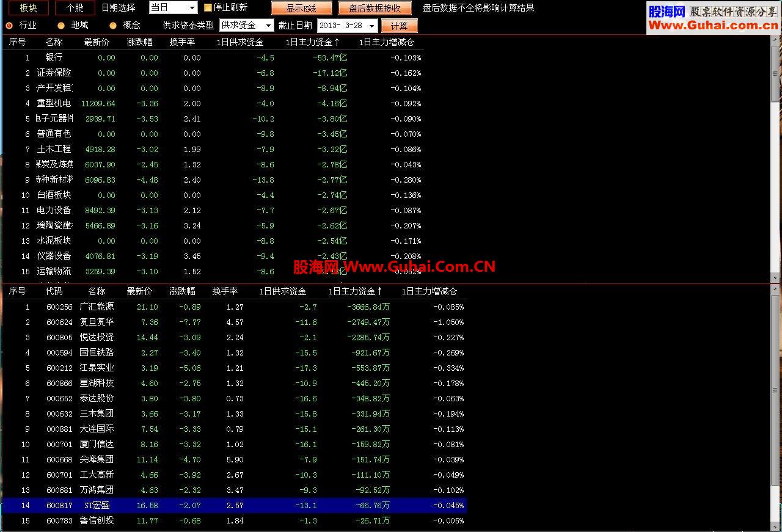The image size is (782, 532).
Task: Select stock 江泉实业 row
Action: (x=234, y=368)
